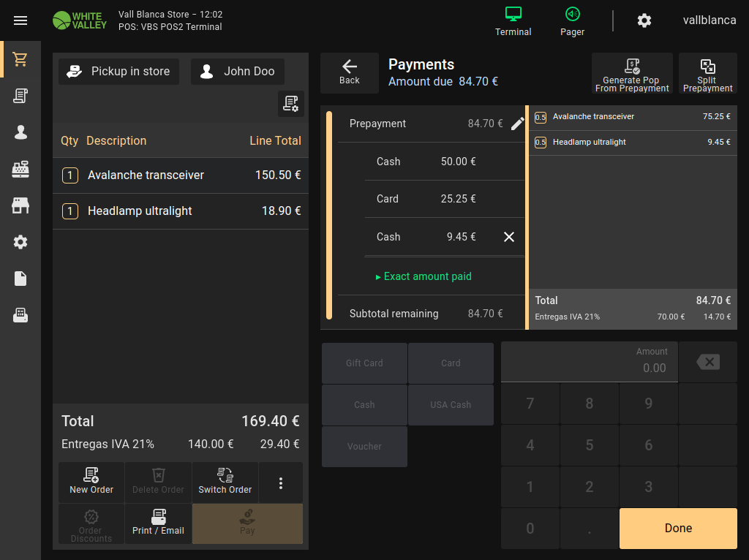This screenshot has height=560, width=749.
Task: Click quantity badge of Avalanche transceiver
Action: click(70, 175)
